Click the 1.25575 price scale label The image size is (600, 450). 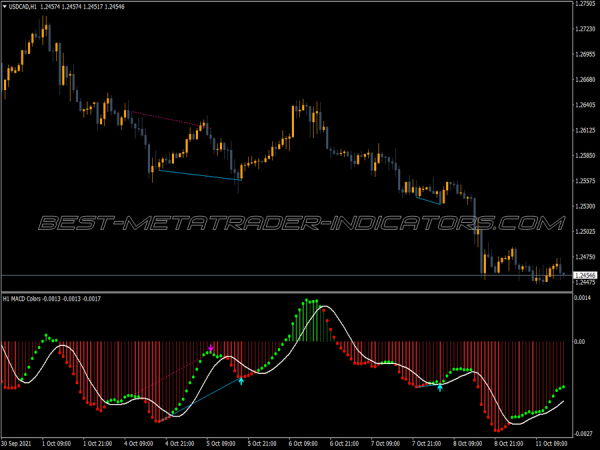pyautogui.click(x=585, y=181)
